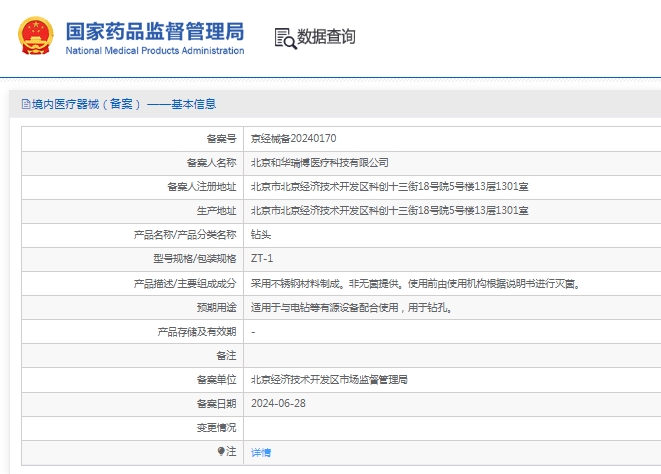661x474 pixels.
Task: Click the lightbulb icon next to 注
Action: (221, 452)
